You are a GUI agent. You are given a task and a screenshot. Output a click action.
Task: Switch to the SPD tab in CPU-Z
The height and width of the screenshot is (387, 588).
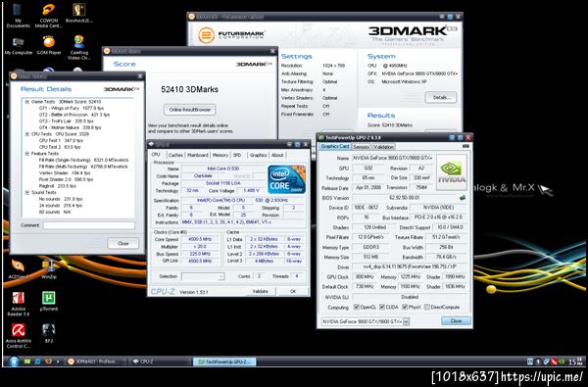click(237, 155)
